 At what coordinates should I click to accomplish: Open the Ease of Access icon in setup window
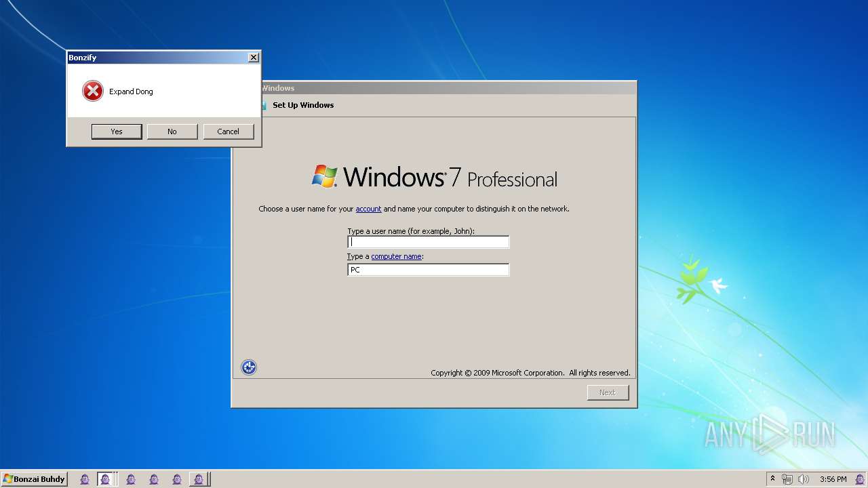pos(249,367)
